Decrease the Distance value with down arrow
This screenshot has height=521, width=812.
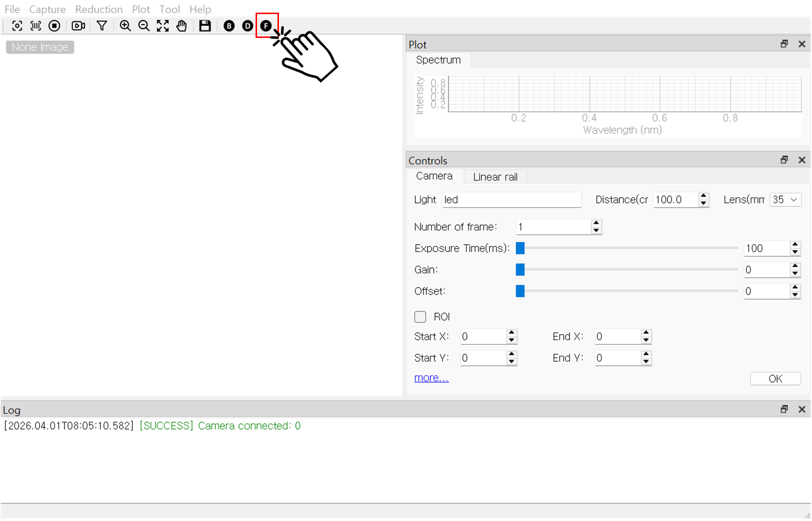(703, 203)
